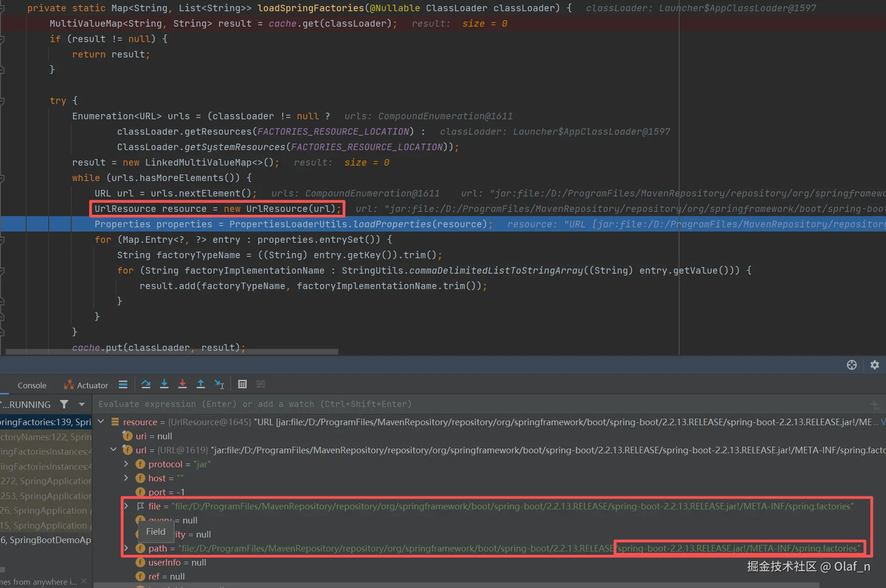Select frame '253, SpringApplication'
Screen dimensions: 886x588
click(x=46, y=496)
